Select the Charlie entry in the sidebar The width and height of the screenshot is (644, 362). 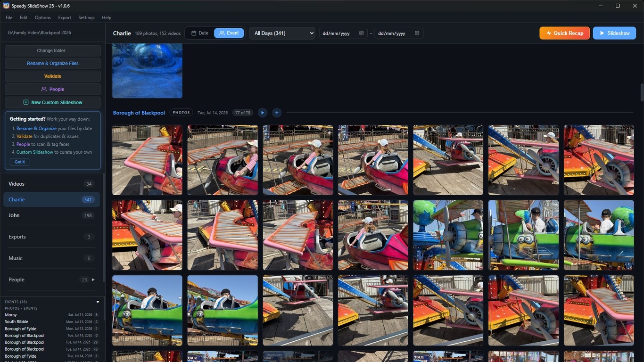tap(51, 199)
